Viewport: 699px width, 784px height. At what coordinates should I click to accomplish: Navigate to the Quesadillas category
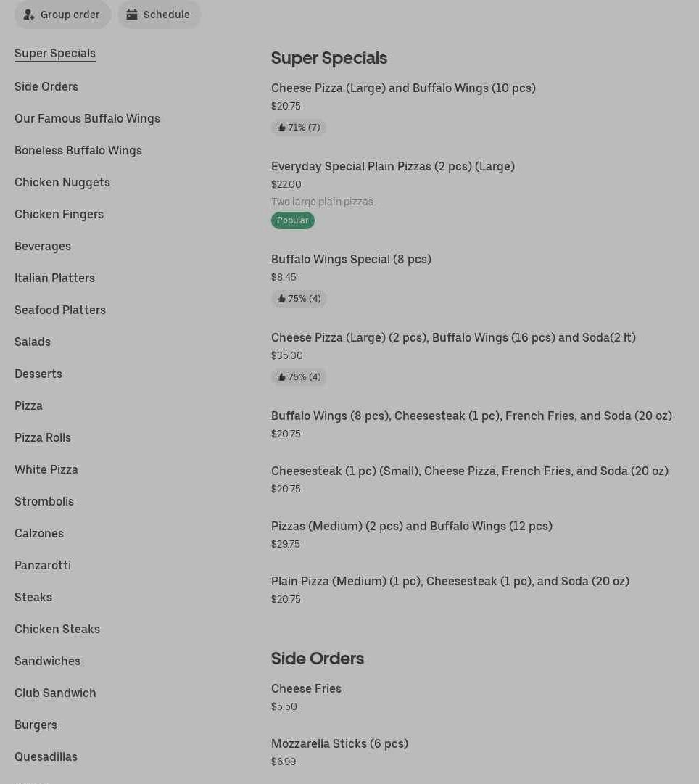coord(46,756)
